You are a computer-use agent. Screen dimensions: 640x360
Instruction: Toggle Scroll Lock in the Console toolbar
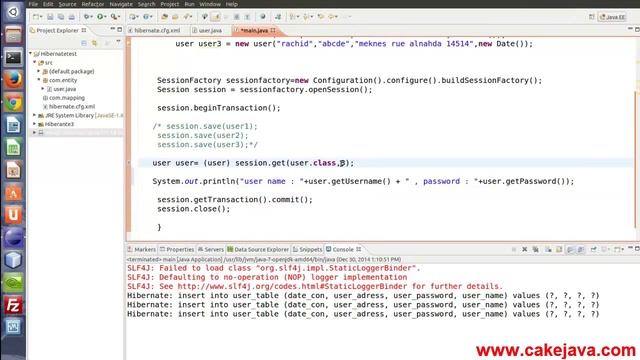click(x=559, y=249)
